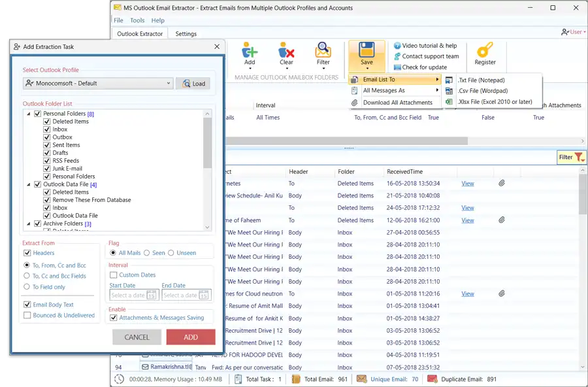The image size is (588, 387).
Task: Open the File menu
Action: coord(118,20)
